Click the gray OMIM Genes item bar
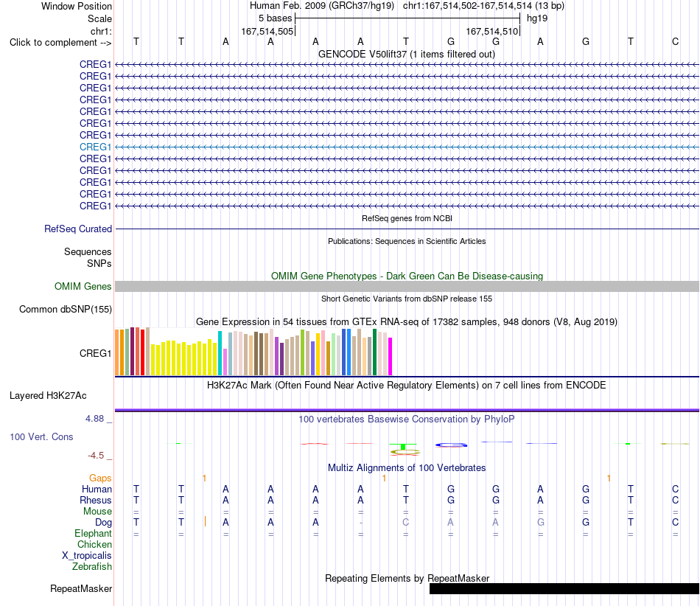 tap(407, 287)
